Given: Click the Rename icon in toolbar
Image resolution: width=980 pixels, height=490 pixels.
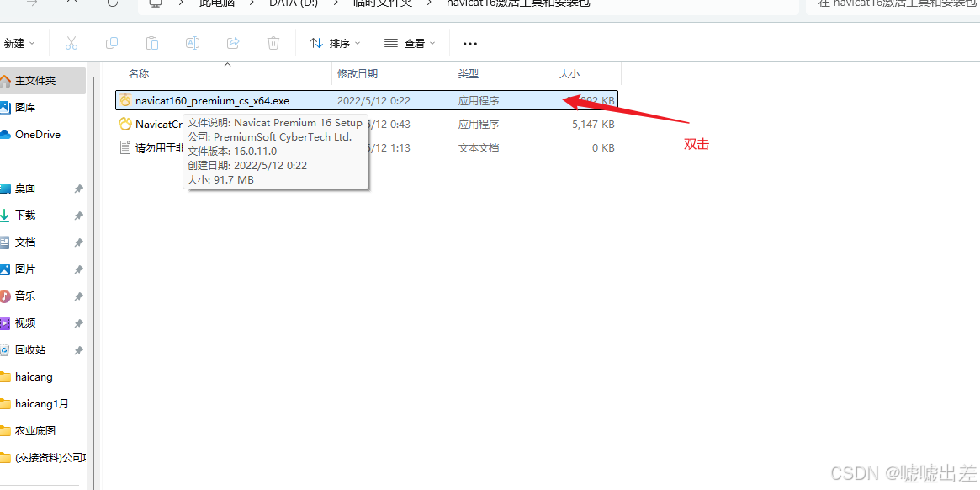Looking at the screenshot, I should [193, 43].
